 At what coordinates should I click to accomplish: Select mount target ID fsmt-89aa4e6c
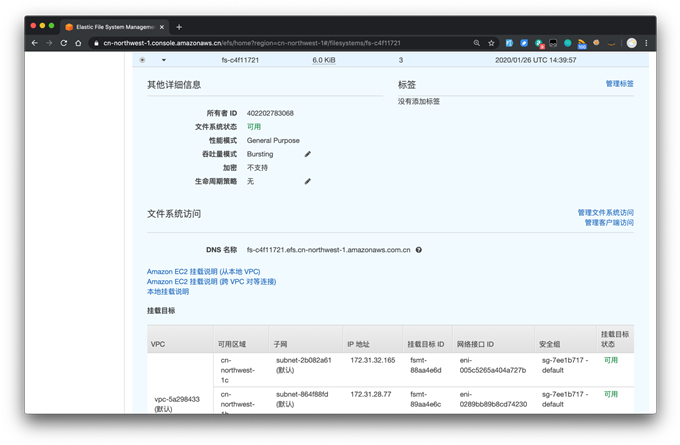click(x=425, y=399)
